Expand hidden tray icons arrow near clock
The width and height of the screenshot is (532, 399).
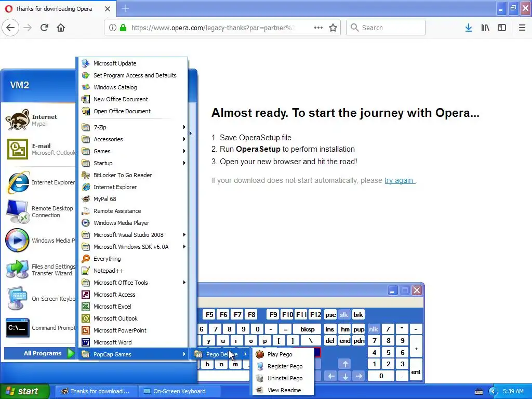pyautogui.click(x=493, y=392)
